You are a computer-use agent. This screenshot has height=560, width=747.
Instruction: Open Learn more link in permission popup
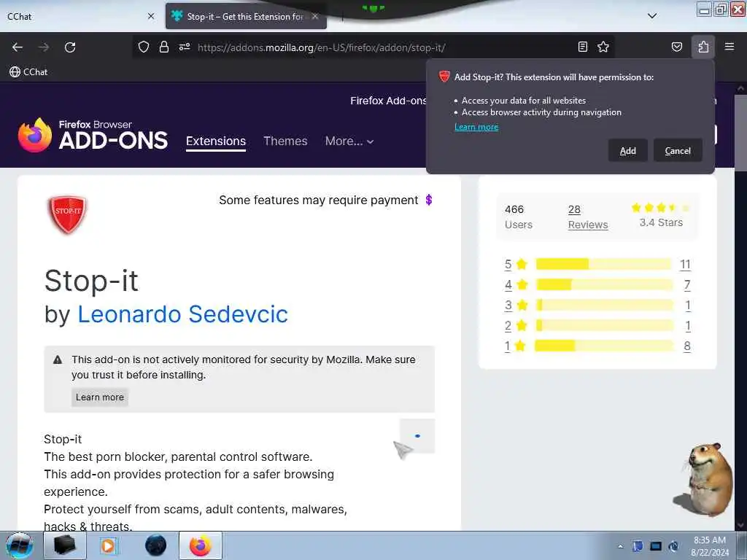pos(476,127)
